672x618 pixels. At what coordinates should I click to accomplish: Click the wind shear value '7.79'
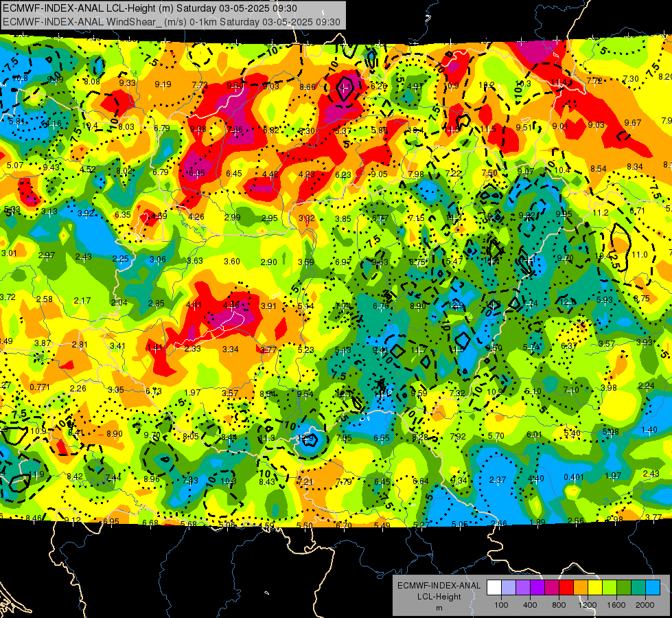pyautogui.click(x=344, y=482)
